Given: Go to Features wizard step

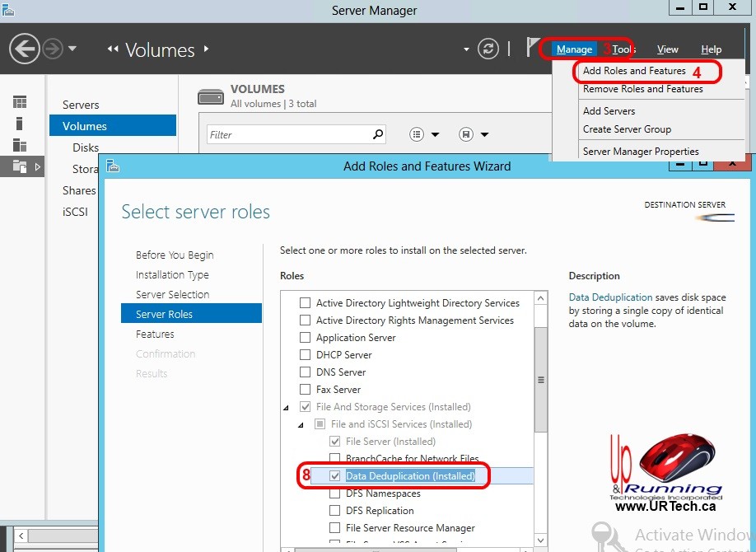Looking at the screenshot, I should 155,334.
